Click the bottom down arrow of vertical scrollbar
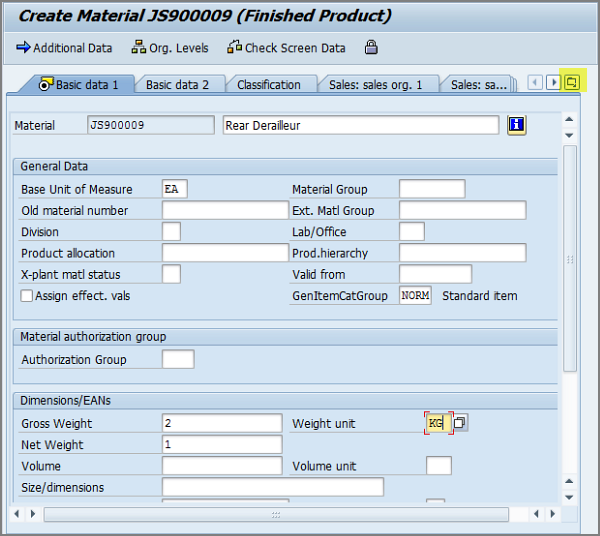 click(x=569, y=497)
